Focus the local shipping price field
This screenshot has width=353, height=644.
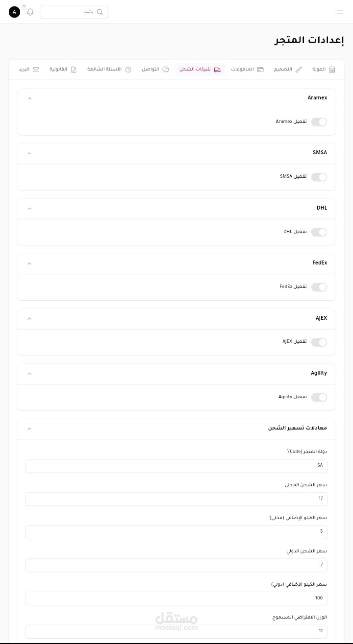(x=176, y=499)
